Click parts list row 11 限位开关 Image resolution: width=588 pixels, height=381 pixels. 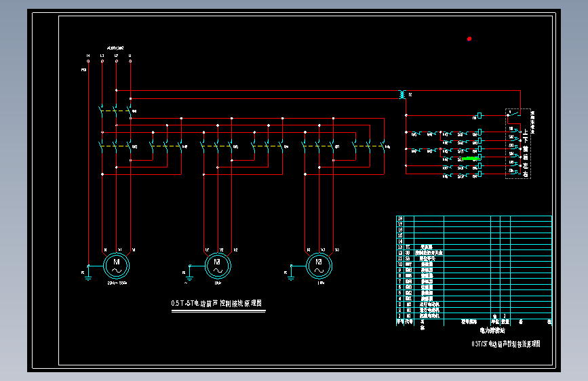474,258
